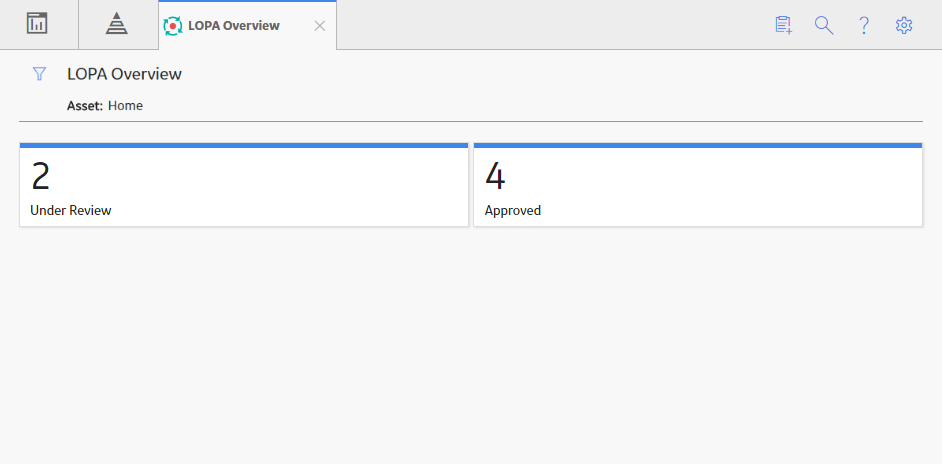Click the LOPA circular icon in tab
Screen dimensions: 942x464
[x=173, y=26]
